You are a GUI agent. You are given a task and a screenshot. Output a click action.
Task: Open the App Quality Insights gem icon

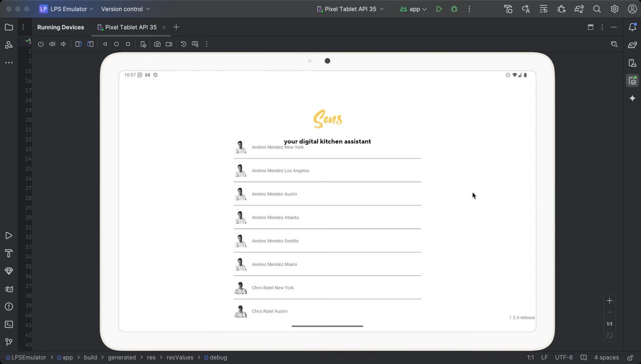coord(9,271)
